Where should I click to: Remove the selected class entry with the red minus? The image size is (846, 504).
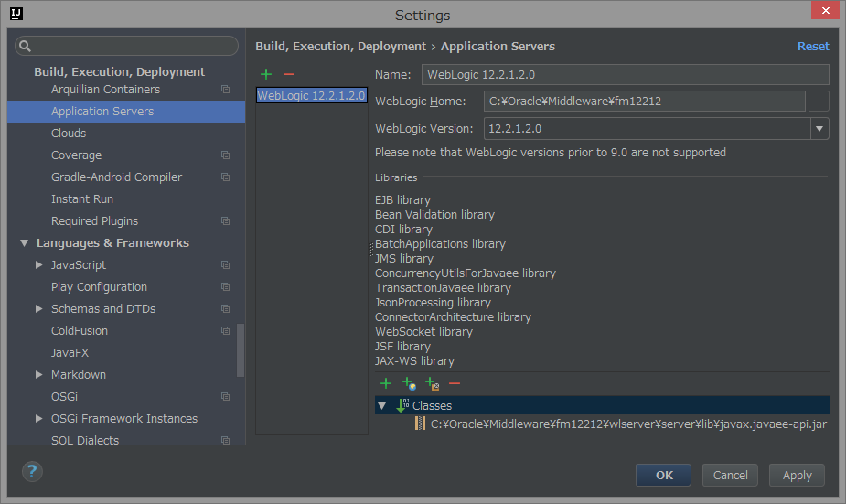click(x=455, y=383)
